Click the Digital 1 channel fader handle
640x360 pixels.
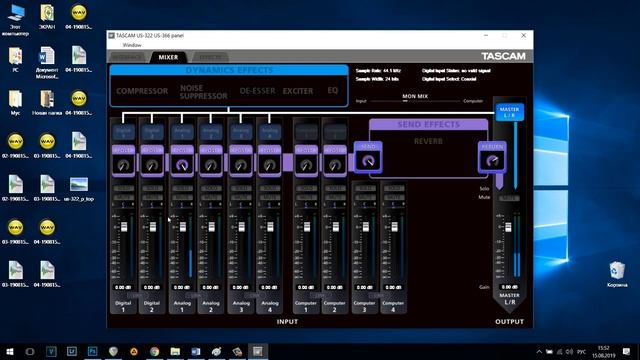(124, 227)
